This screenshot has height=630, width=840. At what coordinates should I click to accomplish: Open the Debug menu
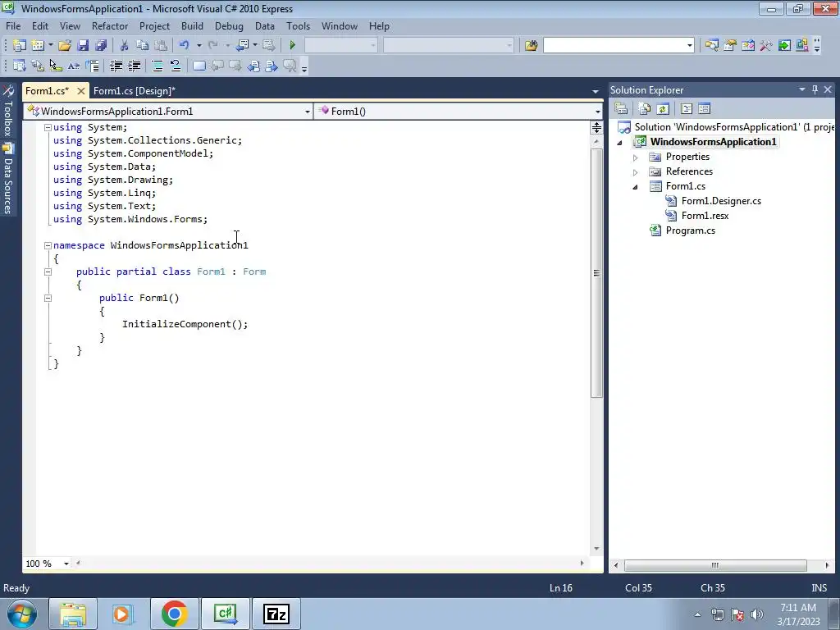point(229,25)
